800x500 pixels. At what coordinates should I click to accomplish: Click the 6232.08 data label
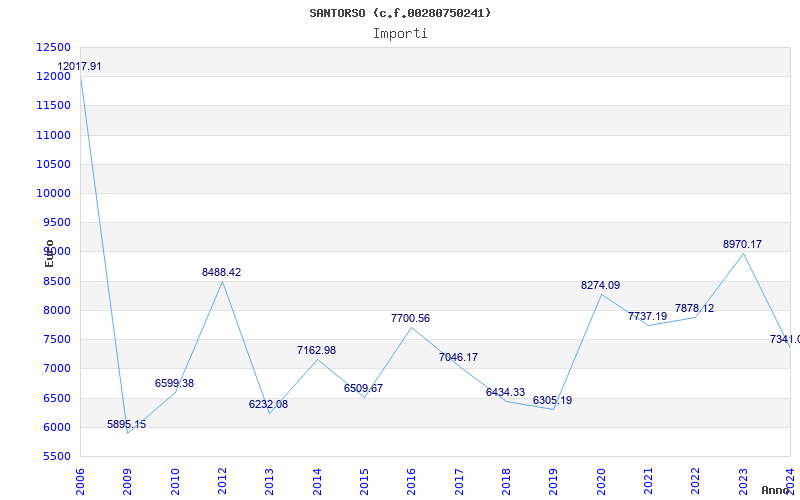[x=268, y=405]
